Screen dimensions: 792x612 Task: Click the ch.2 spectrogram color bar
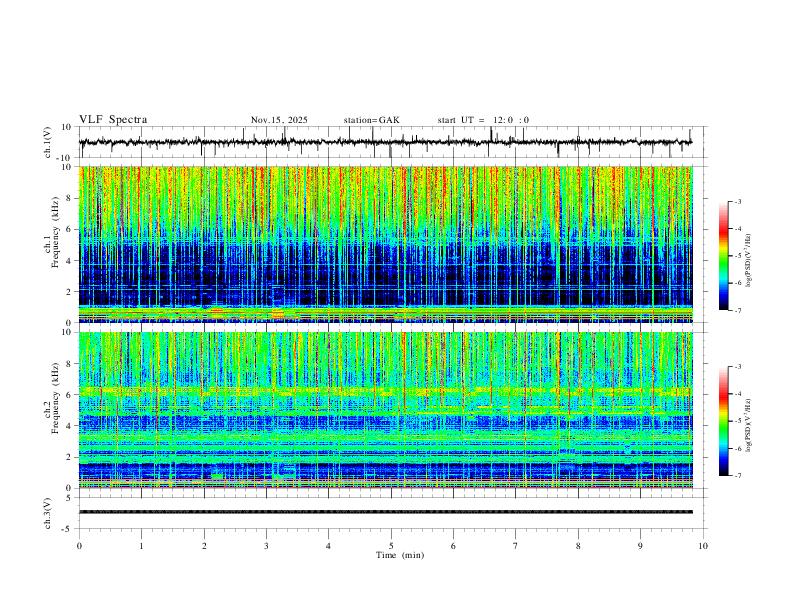[x=723, y=421]
